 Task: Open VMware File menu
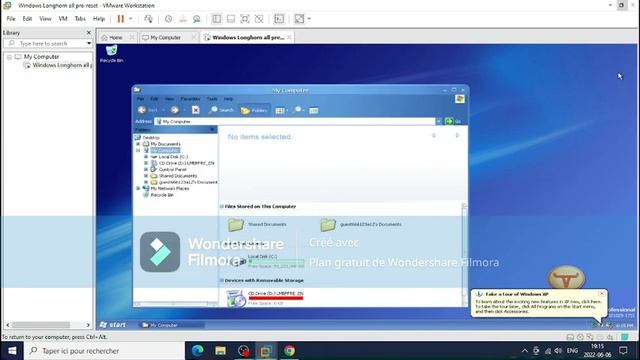(x=11, y=19)
